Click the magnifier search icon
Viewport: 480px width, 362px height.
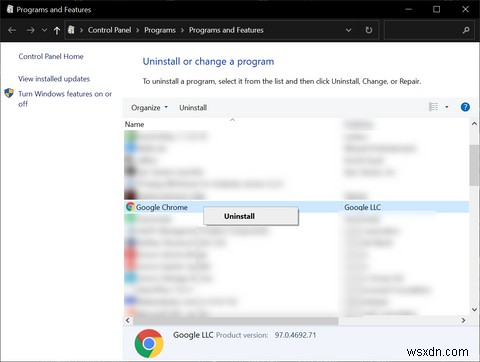tap(466, 30)
